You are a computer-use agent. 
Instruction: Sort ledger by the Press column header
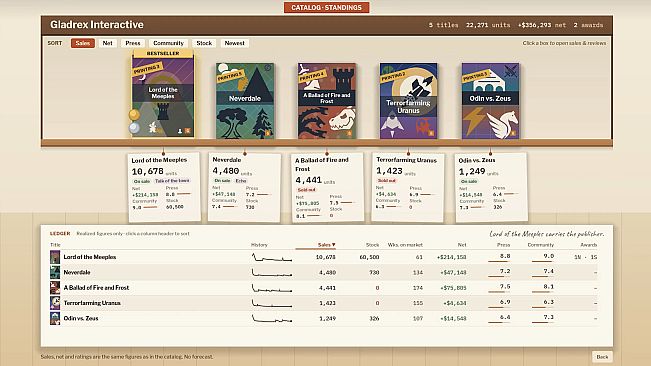point(504,245)
